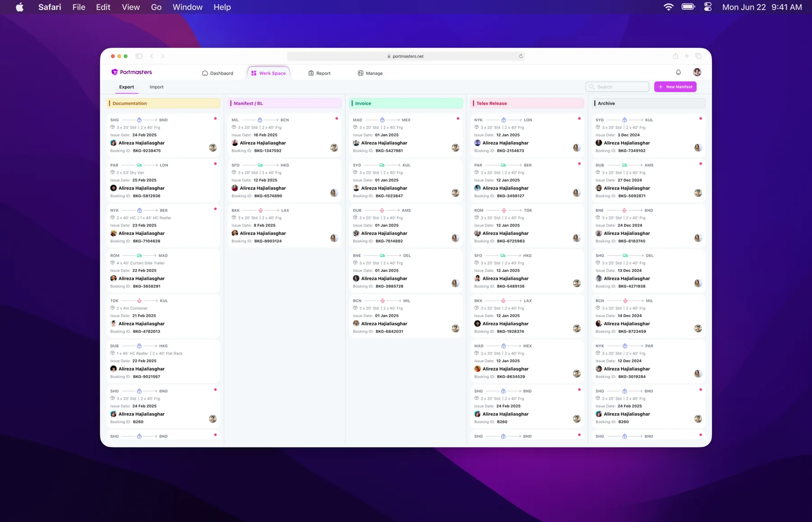This screenshot has width=812, height=522.
Task: Open the Safari share icon
Action: [675, 56]
